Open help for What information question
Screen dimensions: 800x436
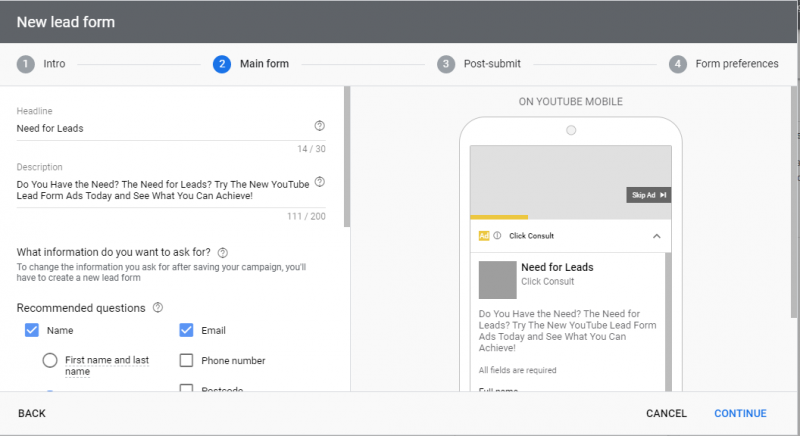click(223, 252)
